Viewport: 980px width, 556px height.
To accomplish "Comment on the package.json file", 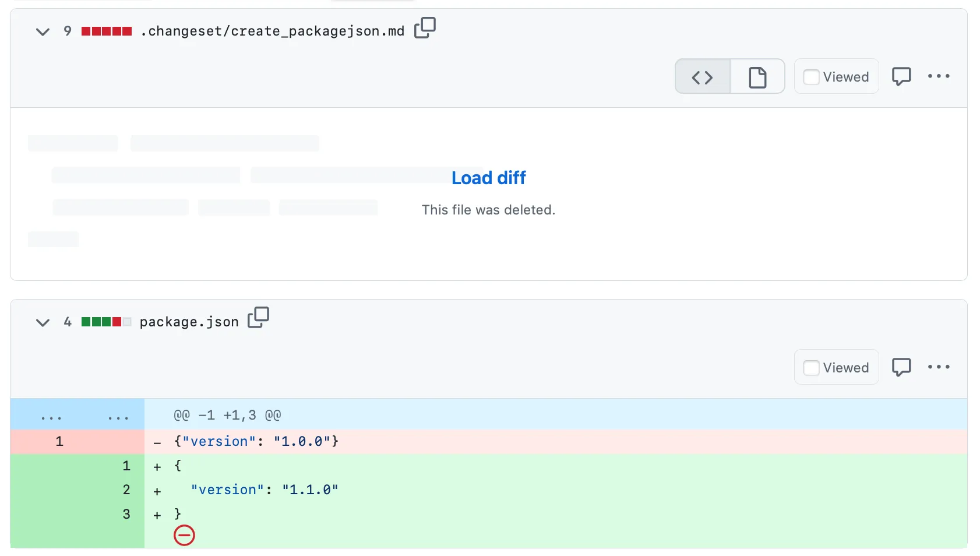I will click(901, 367).
